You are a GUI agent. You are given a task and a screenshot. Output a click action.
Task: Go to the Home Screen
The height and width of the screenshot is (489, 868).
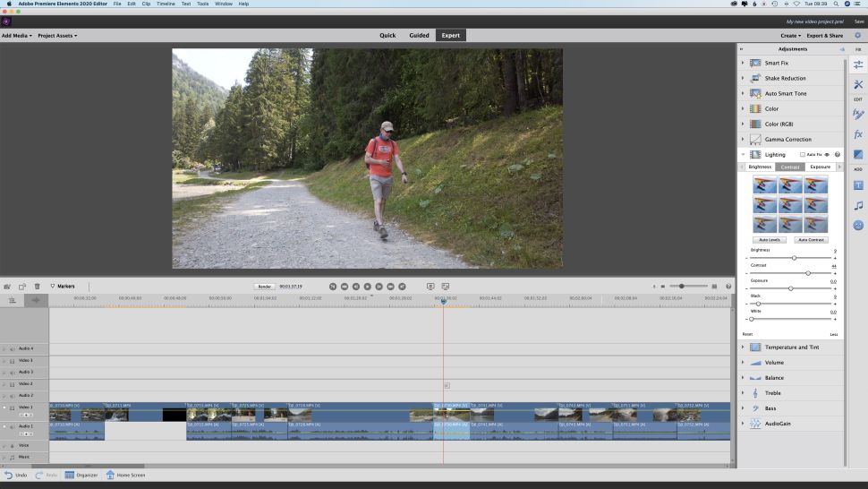pyautogui.click(x=125, y=476)
